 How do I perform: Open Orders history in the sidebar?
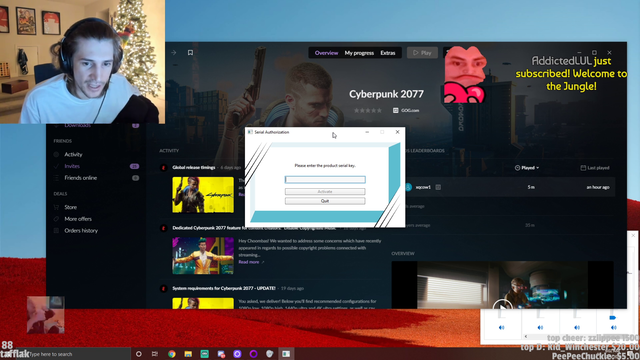[81, 231]
